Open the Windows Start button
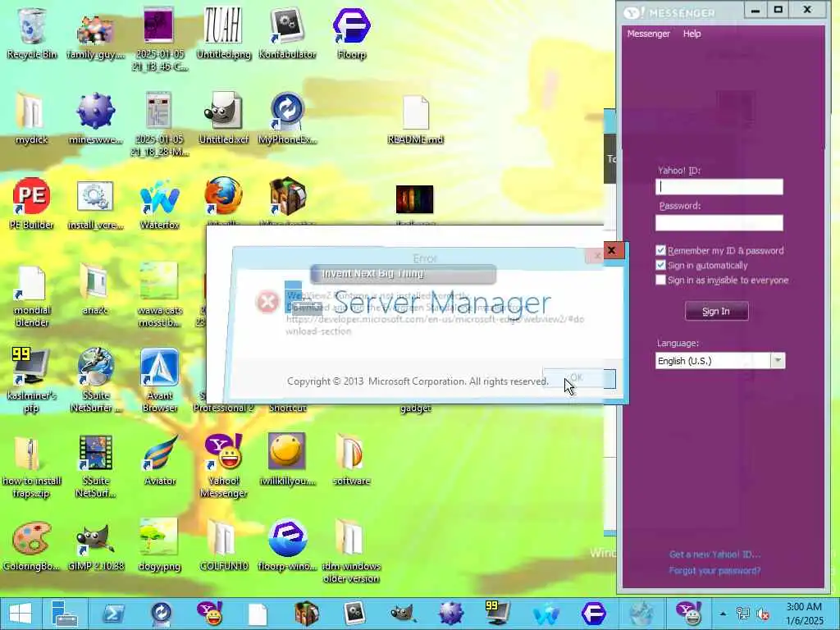Image resolution: width=840 pixels, height=630 pixels. coord(21,614)
